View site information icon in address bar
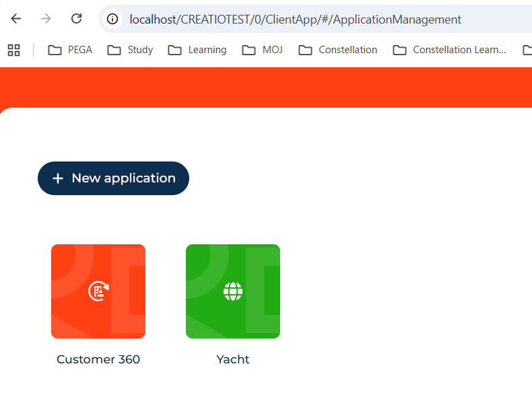532x393 pixels. pyautogui.click(x=112, y=19)
